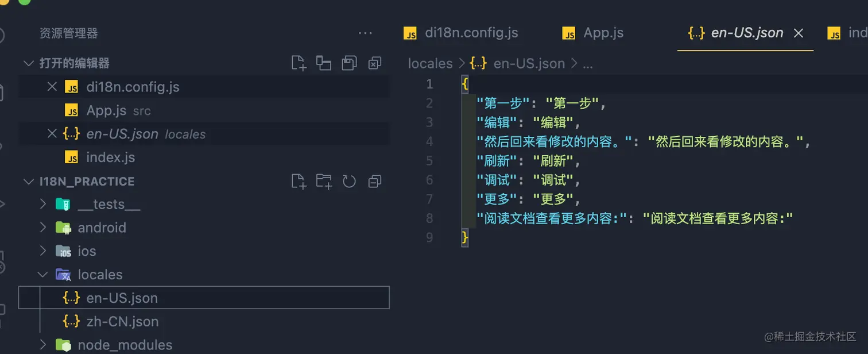Select di18n.config.js in open editors list
Screen dimensions: 868x354
pos(204,87)
